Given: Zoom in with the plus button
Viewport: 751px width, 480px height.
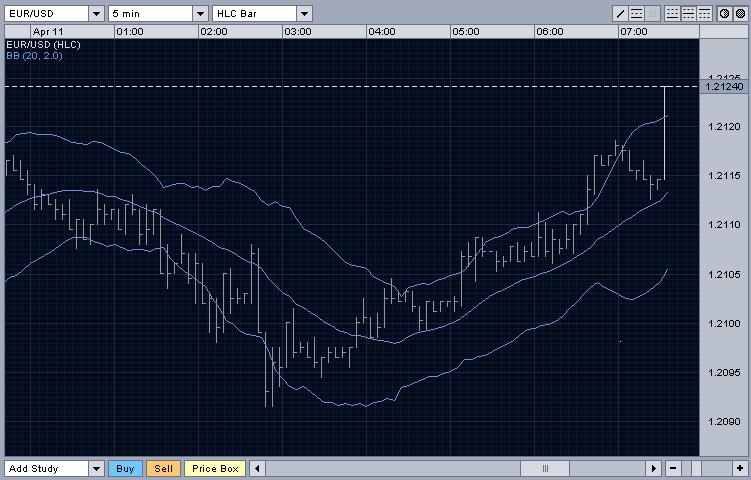Looking at the screenshot, I should tap(740, 468).
